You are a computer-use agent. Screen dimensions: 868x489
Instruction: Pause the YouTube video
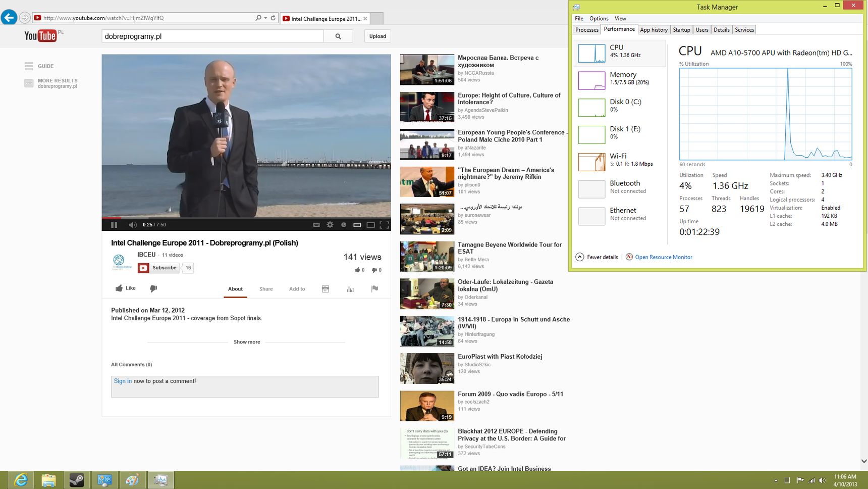pyautogui.click(x=114, y=225)
